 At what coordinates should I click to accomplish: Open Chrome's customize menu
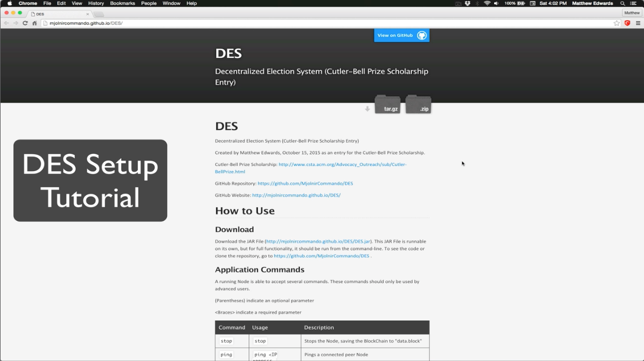tap(638, 23)
